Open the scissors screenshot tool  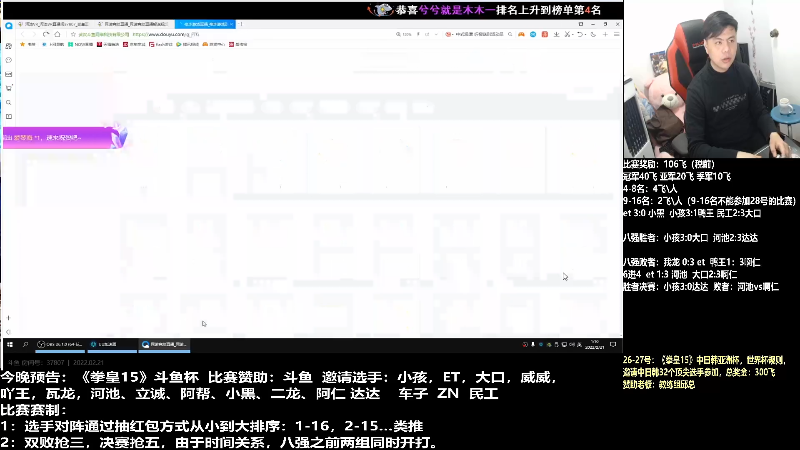(567, 34)
